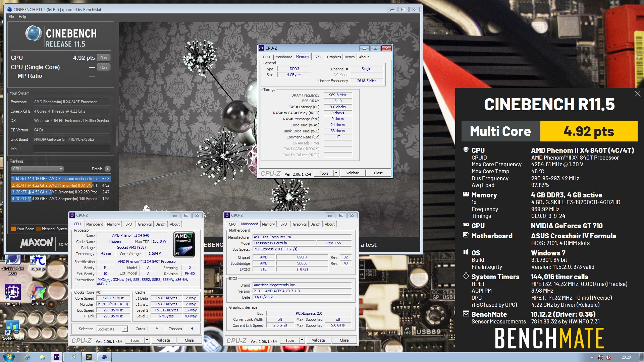Show hidden tray icons arrow
Image resolution: width=644 pixels, height=362 pixels.
tap(592, 357)
